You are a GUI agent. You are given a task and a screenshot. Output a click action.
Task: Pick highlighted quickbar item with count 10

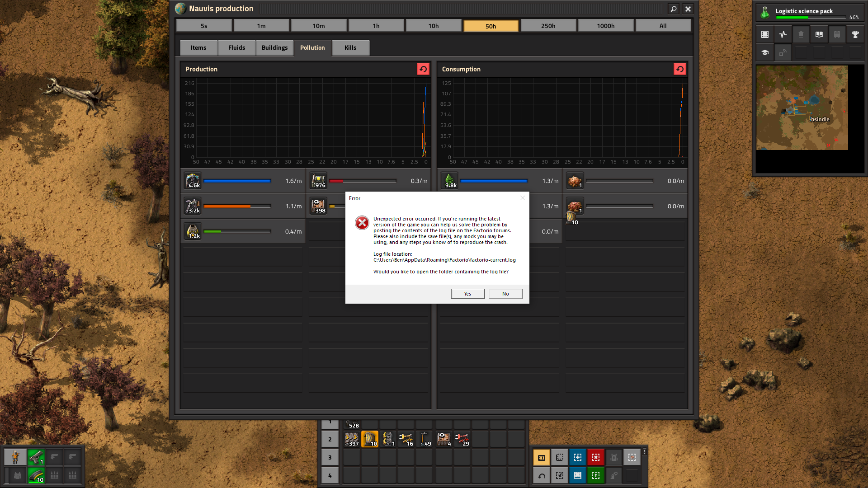click(370, 439)
